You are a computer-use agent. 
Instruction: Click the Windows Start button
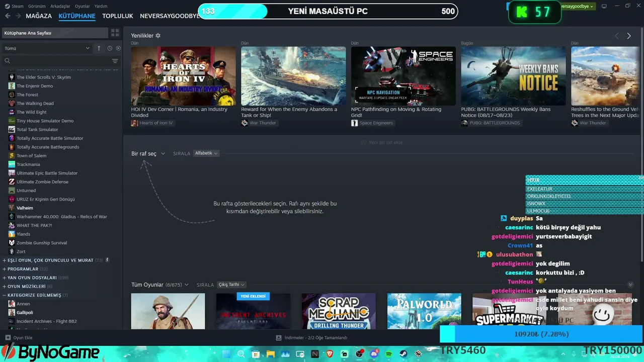226,354
